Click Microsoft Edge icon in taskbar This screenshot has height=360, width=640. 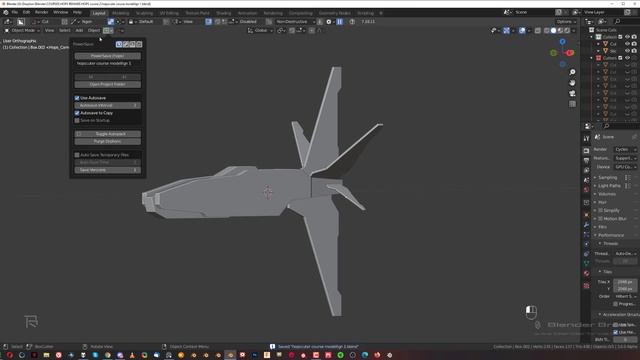tap(365, 355)
